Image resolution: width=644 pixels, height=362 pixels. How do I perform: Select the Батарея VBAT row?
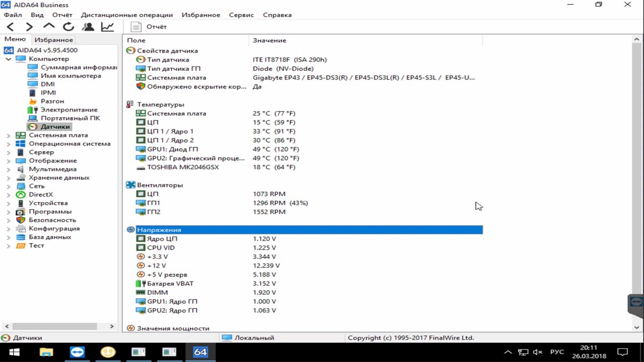[304, 284]
